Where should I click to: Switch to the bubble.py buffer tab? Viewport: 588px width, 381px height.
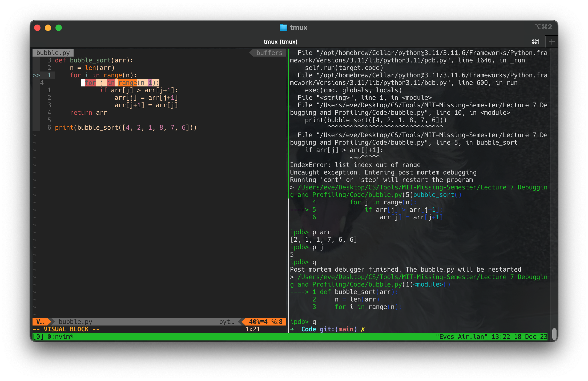53,53
